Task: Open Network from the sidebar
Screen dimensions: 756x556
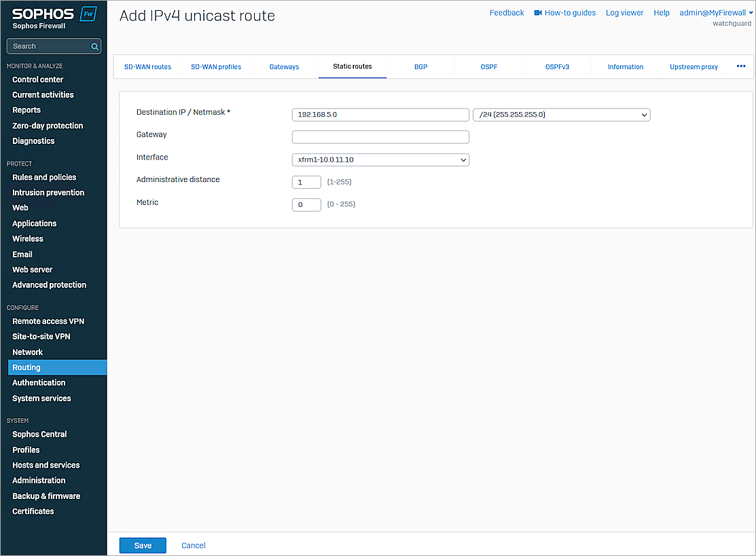Action: [28, 352]
